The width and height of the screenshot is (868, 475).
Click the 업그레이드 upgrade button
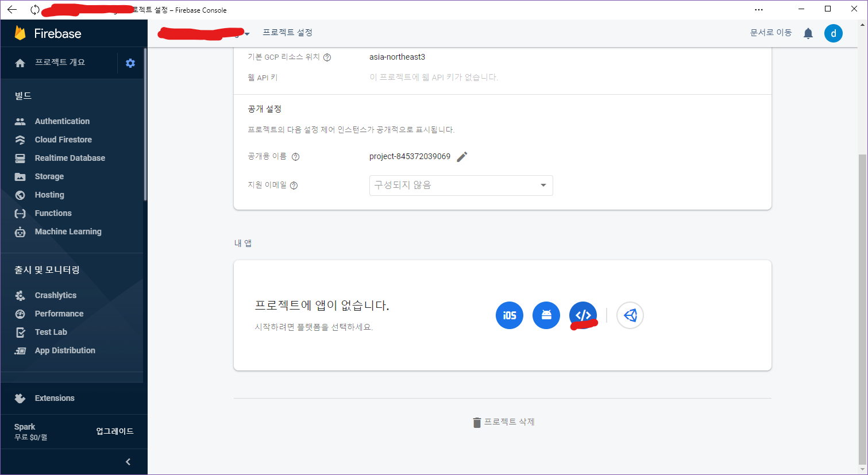[115, 431]
